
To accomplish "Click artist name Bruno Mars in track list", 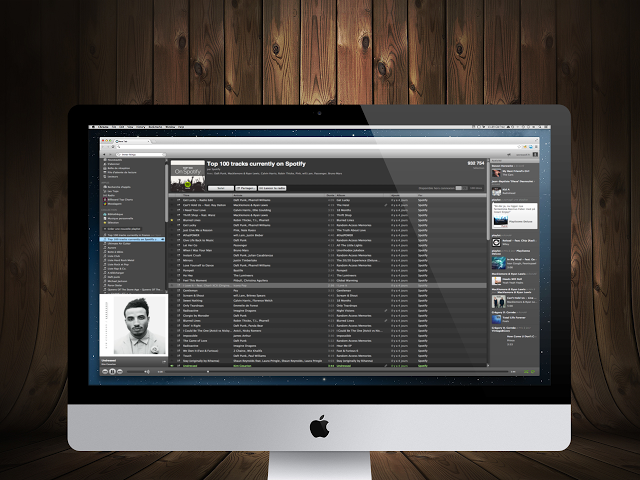I will click(x=241, y=250).
